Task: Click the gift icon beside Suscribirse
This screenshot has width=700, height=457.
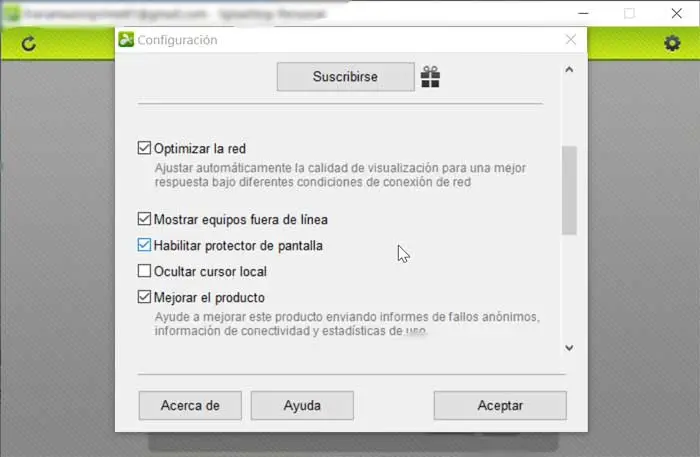Action: (x=430, y=77)
